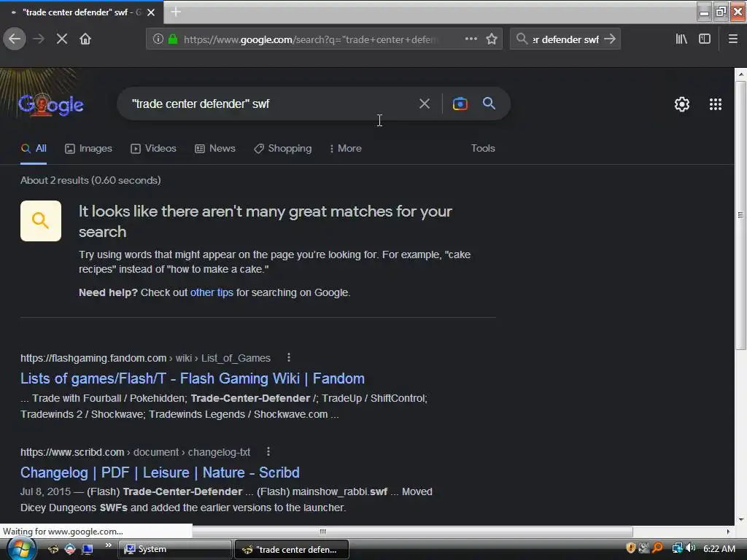The height and width of the screenshot is (560, 747).
Task: Open browser home page
Action: [x=85, y=39]
